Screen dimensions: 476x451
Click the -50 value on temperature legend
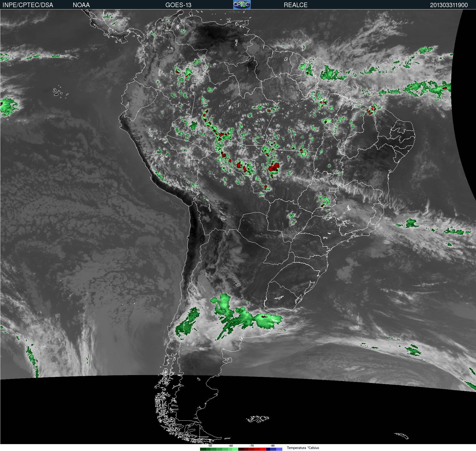point(210,446)
